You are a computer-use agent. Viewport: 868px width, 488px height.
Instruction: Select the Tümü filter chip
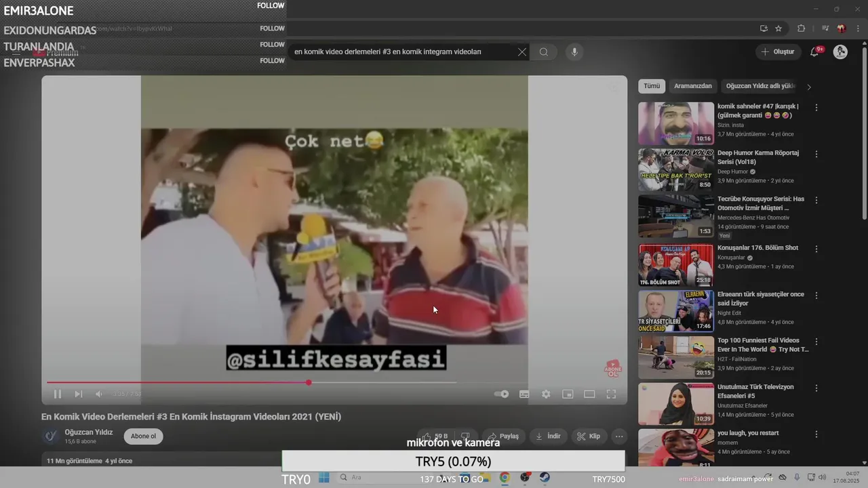coord(652,86)
